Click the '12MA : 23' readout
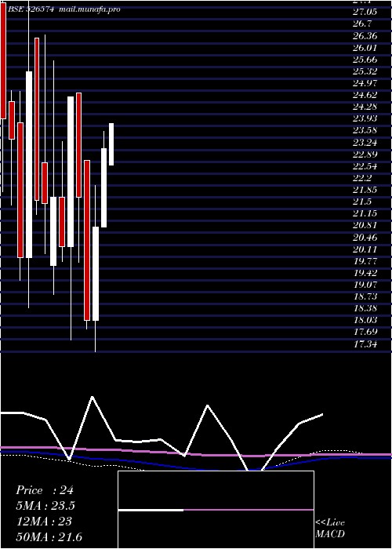Image resolution: width=392 pixels, height=549 pixels. (x=45, y=522)
